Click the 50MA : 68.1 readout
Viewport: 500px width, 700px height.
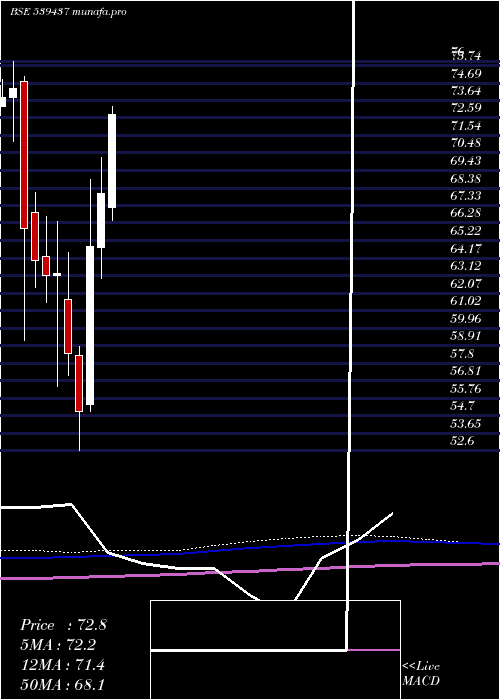[63, 685]
